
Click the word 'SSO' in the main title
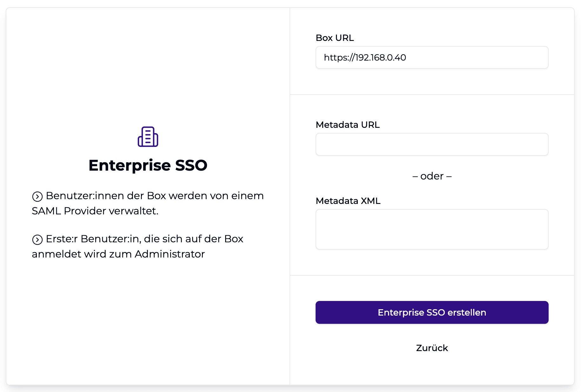191,165
